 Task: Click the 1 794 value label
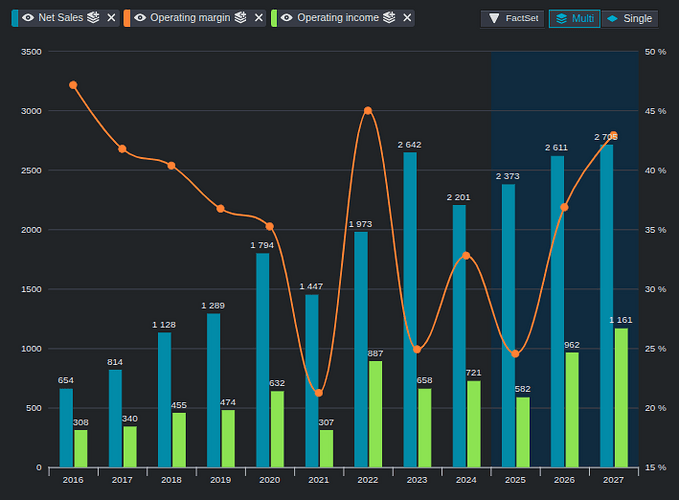point(262,245)
